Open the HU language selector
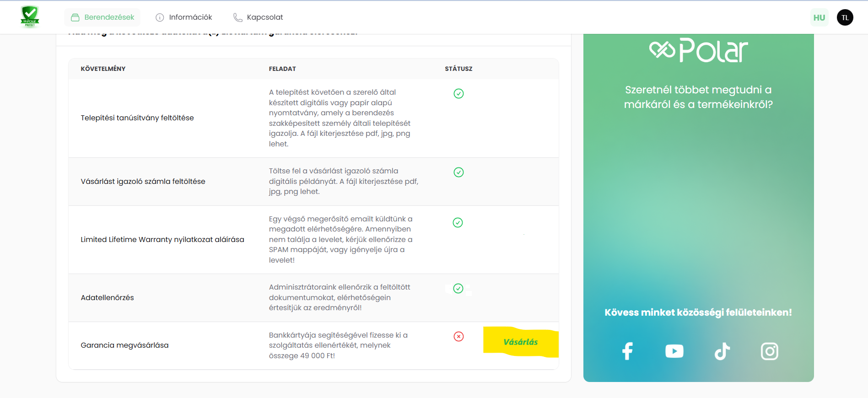Image resolution: width=868 pixels, height=398 pixels. click(819, 17)
